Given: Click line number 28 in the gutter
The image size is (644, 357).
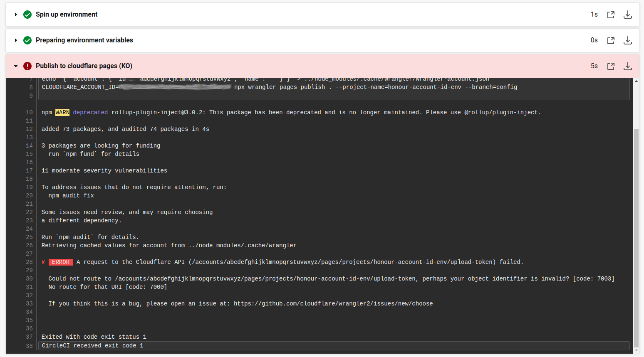Looking at the screenshot, I should tap(29, 262).
